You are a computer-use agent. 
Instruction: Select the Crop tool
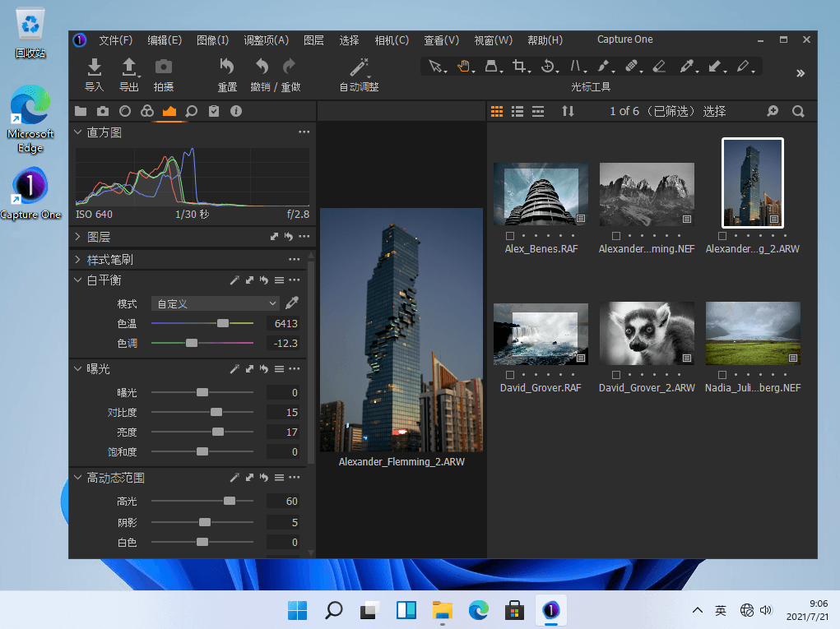click(518, 67)
